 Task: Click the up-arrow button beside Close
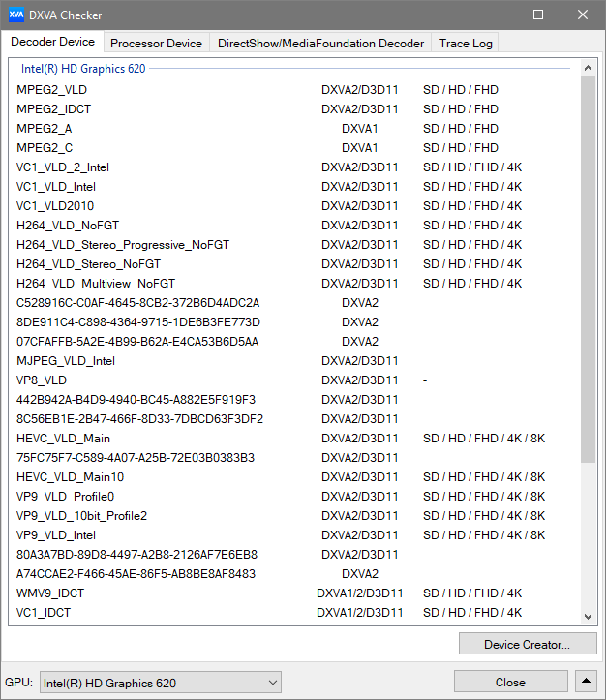(586, 682)
